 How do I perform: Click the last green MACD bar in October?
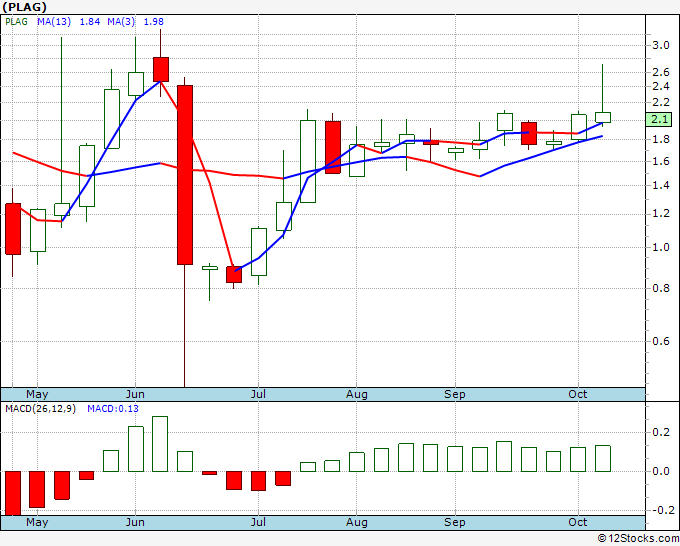pos(603,458)
